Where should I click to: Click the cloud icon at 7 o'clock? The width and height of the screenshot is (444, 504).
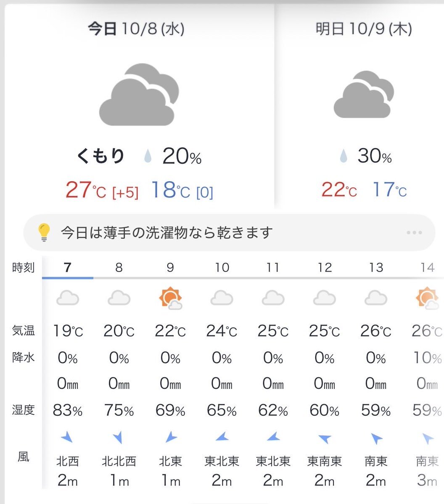pyautogui.click(x=68, y=298)
